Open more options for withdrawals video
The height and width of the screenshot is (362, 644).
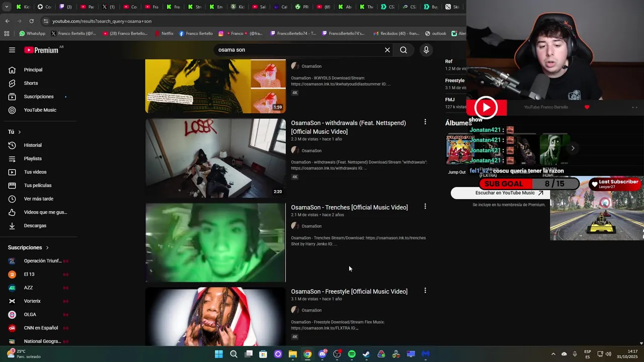point(425,122)
